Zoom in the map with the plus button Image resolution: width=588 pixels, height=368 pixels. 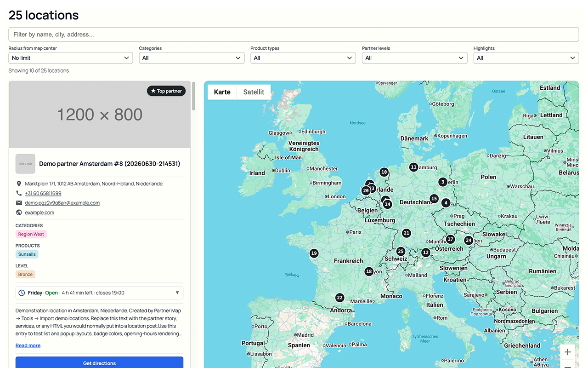568,352
